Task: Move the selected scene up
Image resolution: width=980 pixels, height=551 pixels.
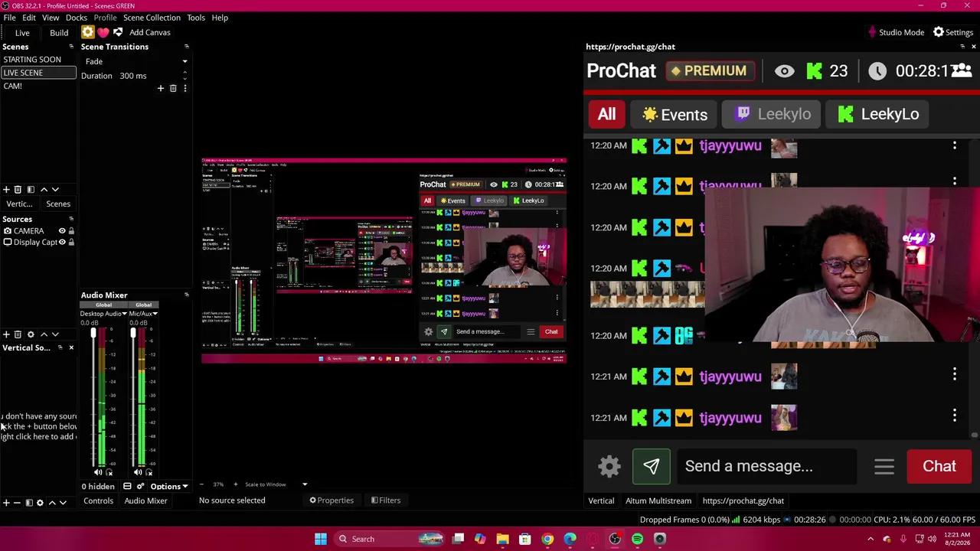Action: tap(44, 189)
